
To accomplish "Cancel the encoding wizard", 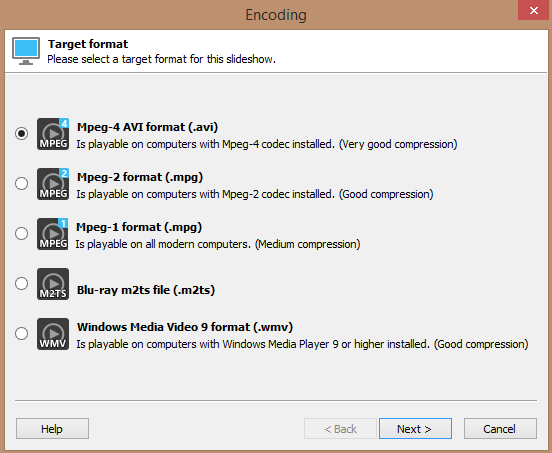I will click(500, 429).
